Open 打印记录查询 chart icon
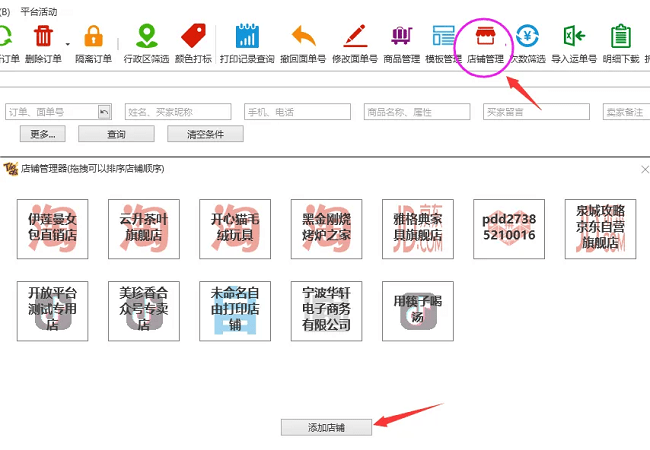Screen dimensions: 650x450 pyautogui.click(x=247, y=38)
